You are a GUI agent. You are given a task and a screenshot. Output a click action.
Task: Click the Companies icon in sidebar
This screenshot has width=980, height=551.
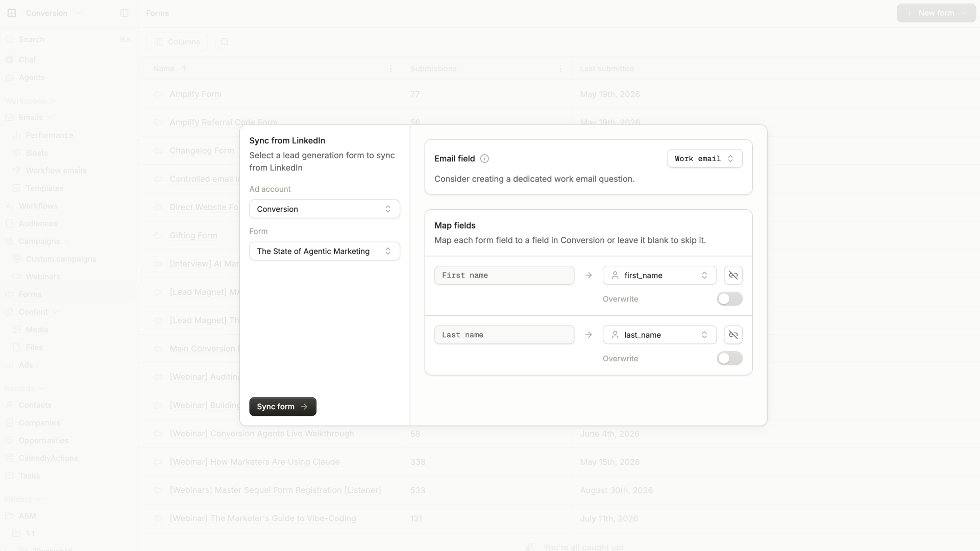tap(9, 423)
